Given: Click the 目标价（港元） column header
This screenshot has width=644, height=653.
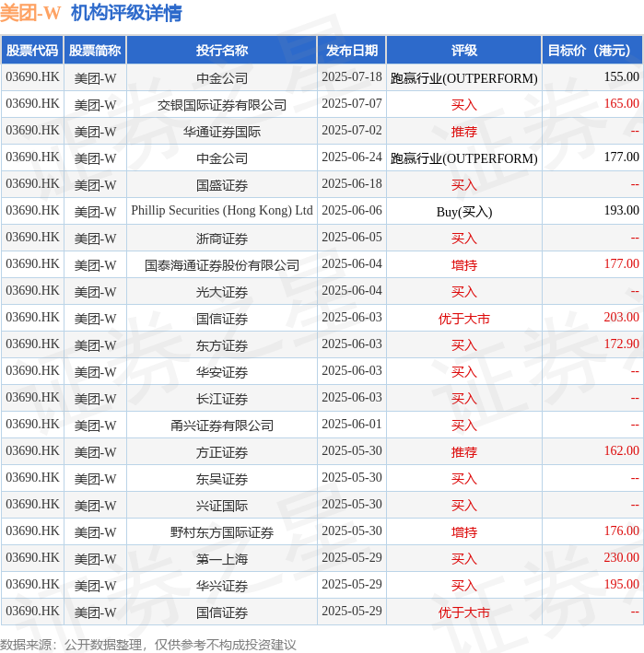Looking at the screenshot, I should pos(591,51).
